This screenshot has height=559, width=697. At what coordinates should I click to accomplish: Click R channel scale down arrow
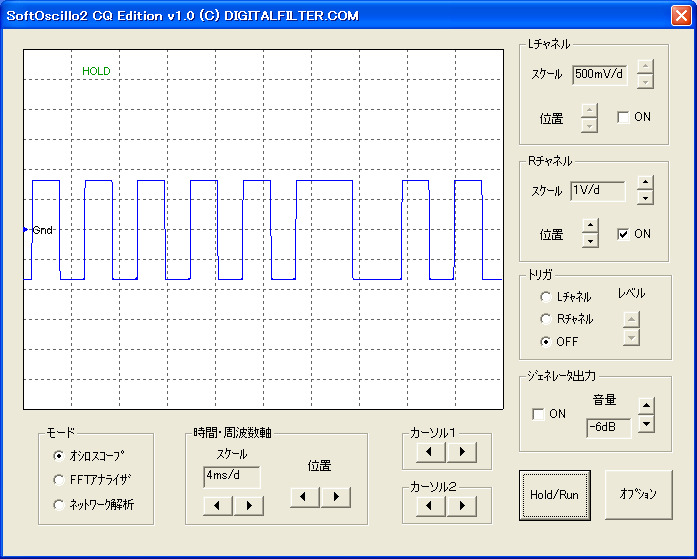[x=645, y=198]
